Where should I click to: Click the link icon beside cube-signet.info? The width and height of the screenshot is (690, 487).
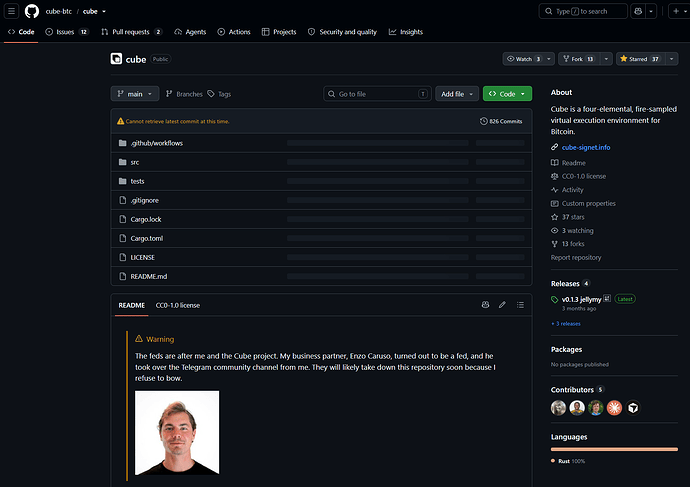(554, 147)
